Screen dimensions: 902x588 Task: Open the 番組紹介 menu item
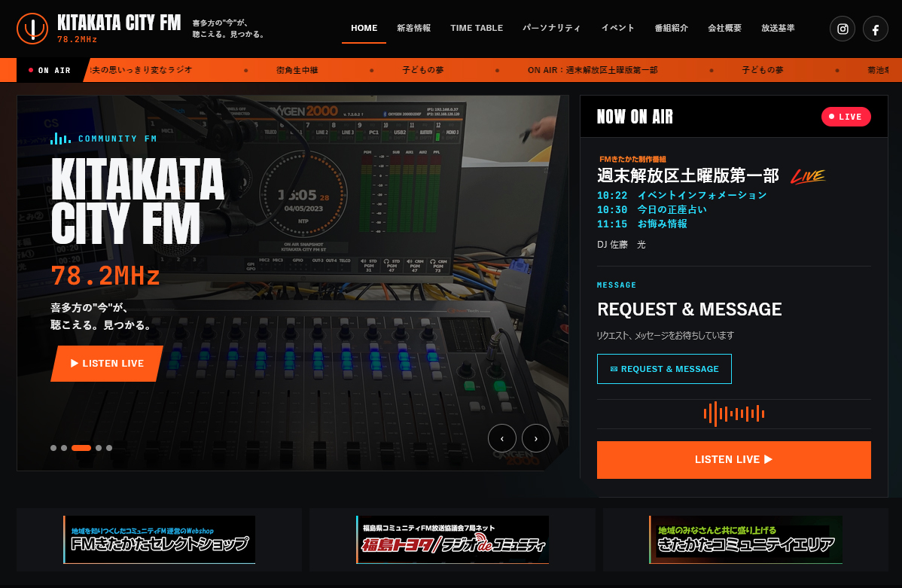click(x=672, y=28)
